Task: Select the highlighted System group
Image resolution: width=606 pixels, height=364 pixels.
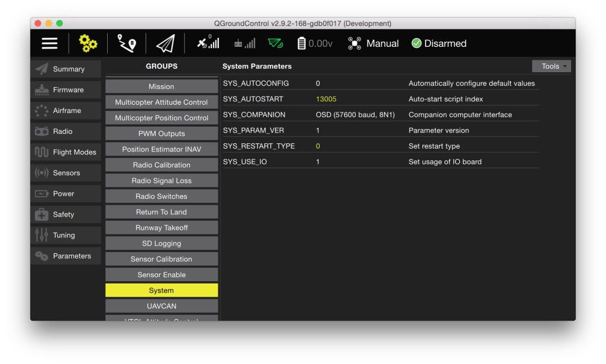Action: tap(162, 291)
